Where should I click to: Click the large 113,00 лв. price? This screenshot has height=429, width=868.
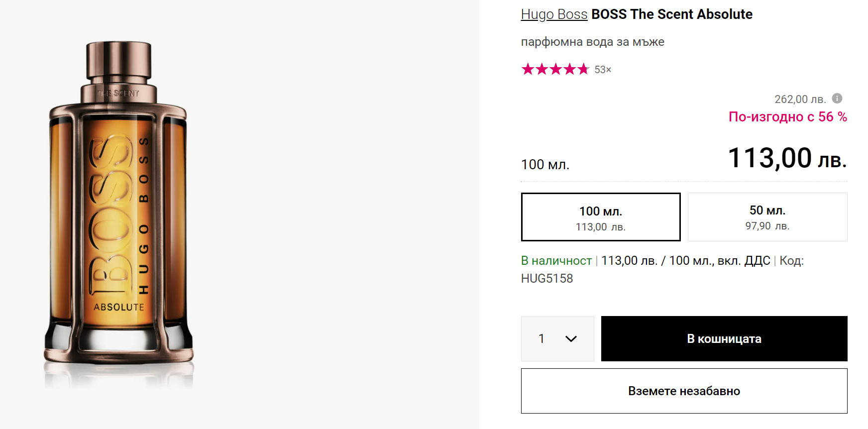tap(787, 158)
